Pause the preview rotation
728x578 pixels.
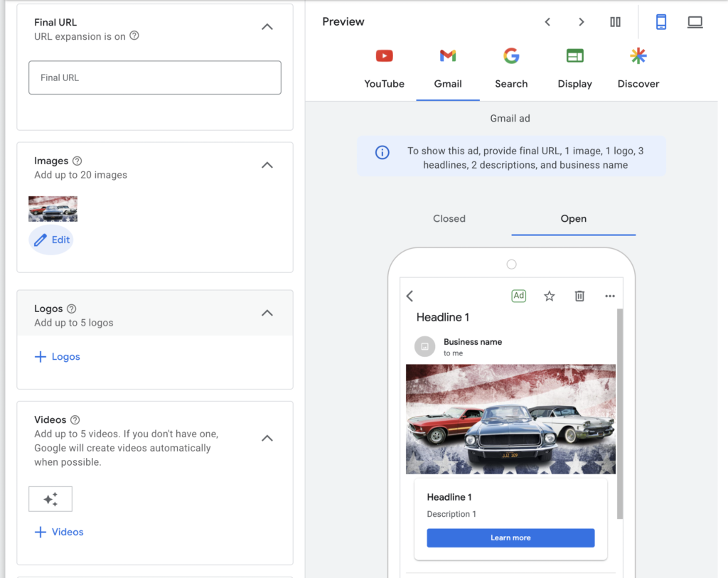[615, 22]
